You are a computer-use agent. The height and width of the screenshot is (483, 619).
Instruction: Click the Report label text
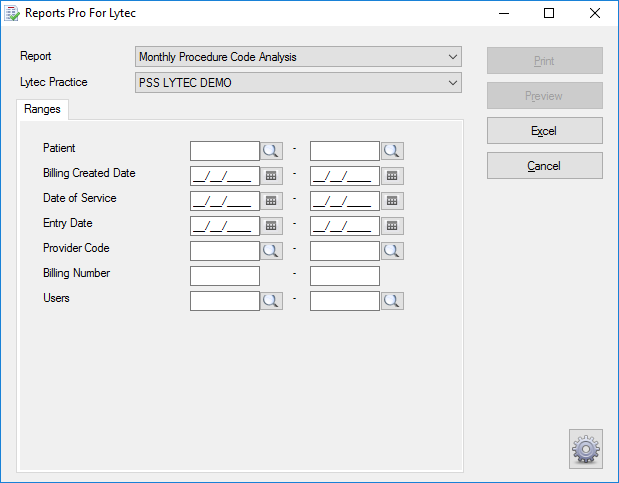[x=36, y=56]
